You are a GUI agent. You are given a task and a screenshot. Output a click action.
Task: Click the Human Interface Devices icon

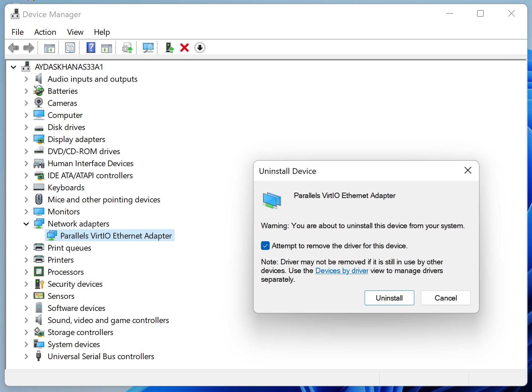tap(39, 164)
